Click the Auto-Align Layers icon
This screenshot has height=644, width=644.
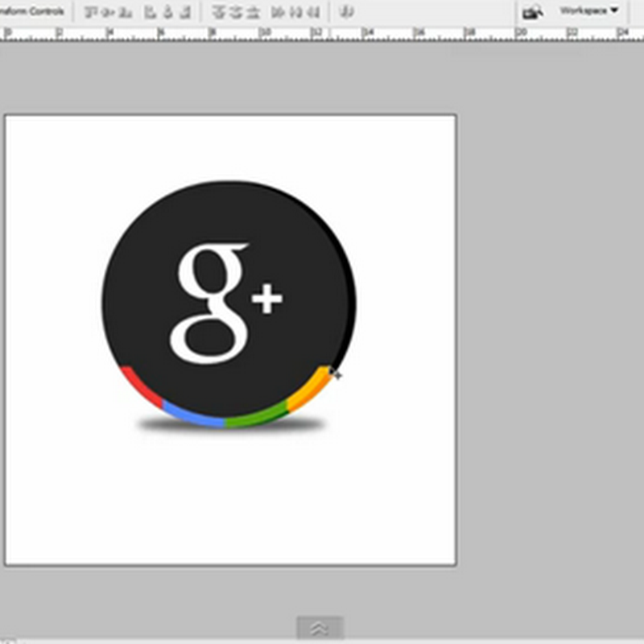click(x=347, y=12)
